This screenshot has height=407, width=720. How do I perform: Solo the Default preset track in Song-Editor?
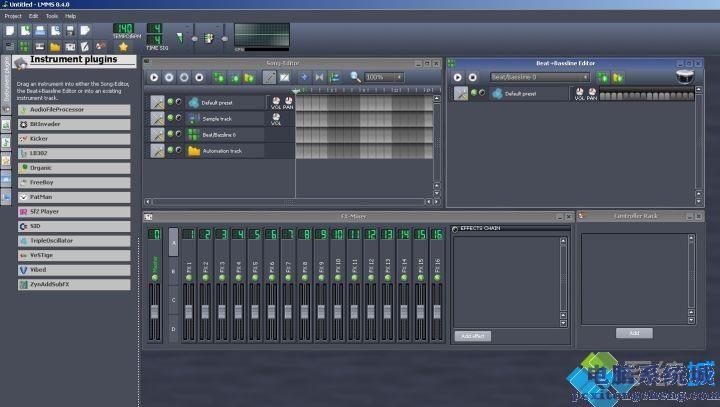coord(178,102)
